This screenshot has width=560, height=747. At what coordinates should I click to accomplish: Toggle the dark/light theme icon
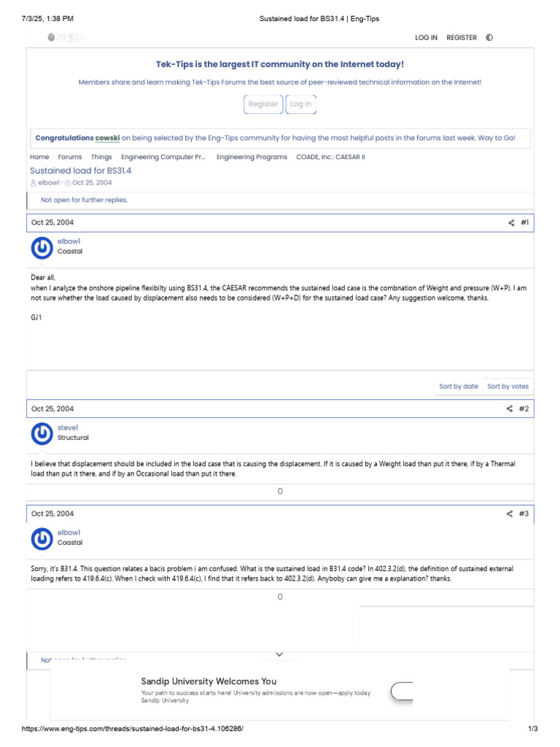pyautogui.click(x=489, y=37)
